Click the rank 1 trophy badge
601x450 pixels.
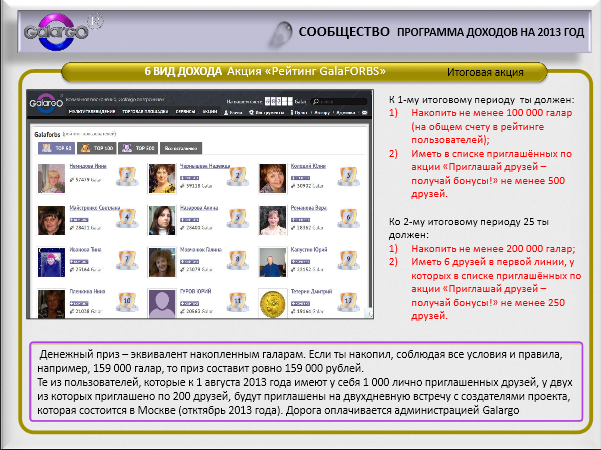127,176
